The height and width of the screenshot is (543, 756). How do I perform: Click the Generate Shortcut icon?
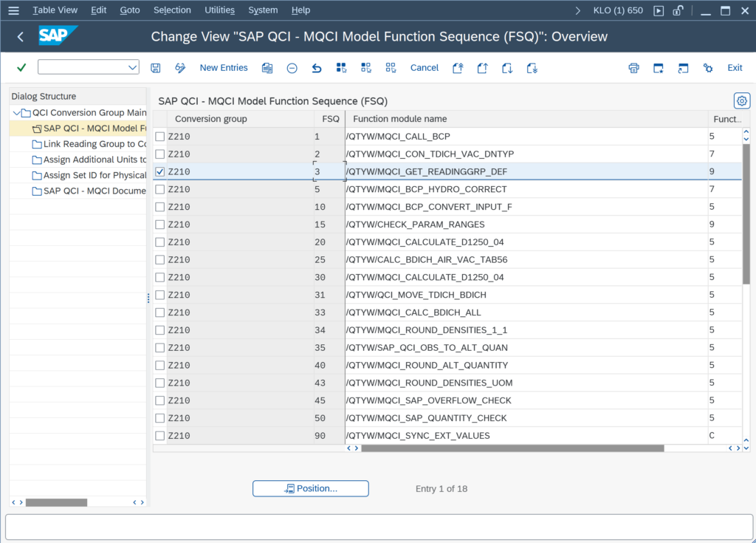click(x=683, y=68)
